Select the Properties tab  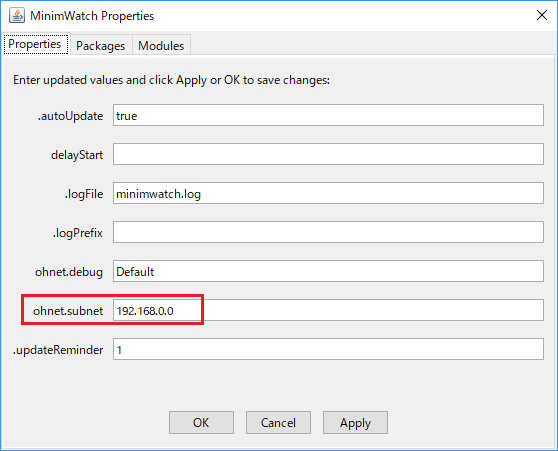[x=35, y=44]
